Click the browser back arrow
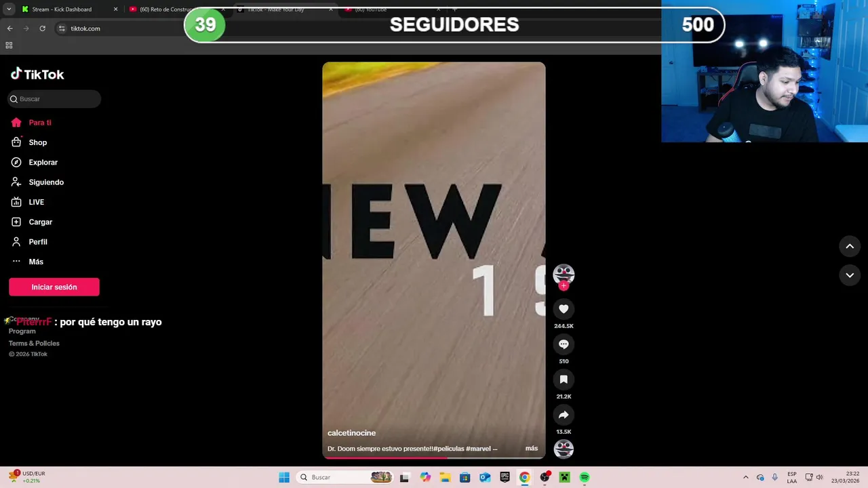This screenshot has height=488, width=868. [9, 28]
